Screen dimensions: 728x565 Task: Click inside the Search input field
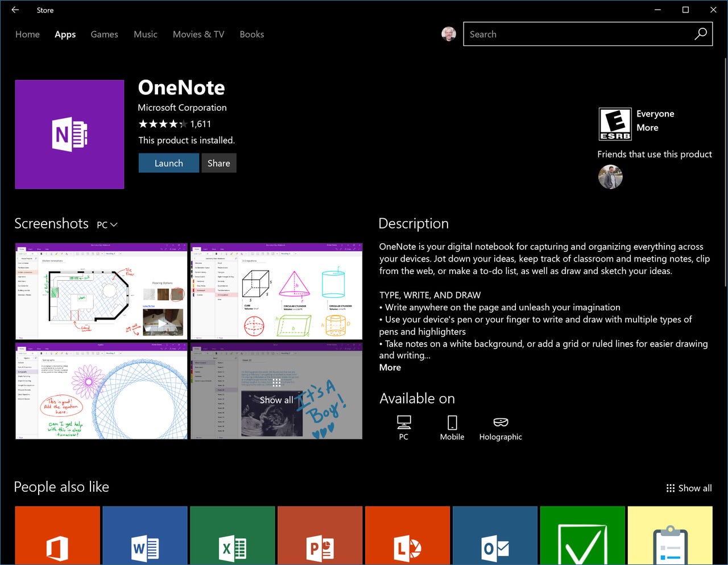pyautogui.click(x=569, y=34)
